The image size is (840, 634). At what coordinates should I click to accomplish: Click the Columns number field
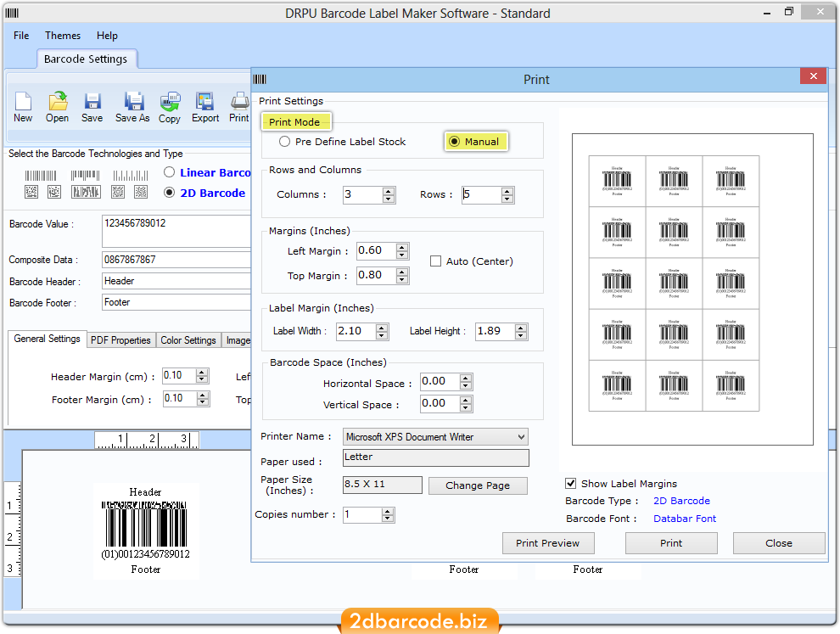coord(362,194)
